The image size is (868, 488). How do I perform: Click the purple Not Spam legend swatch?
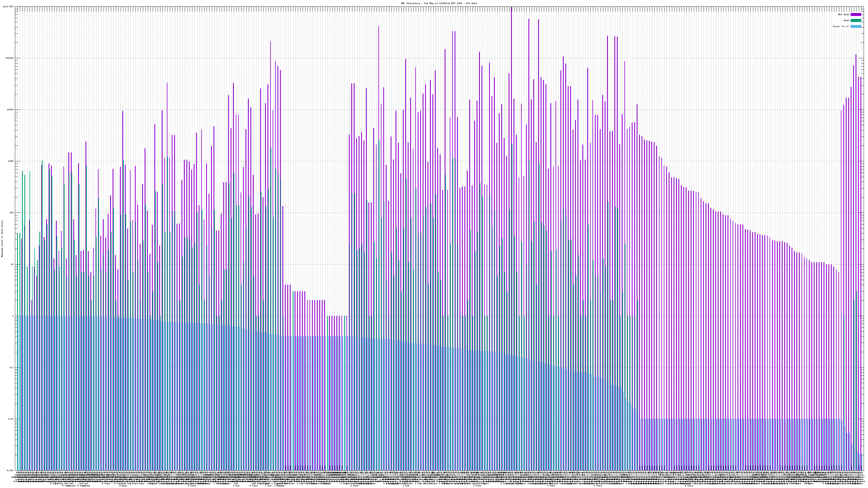(x=856, y=14)
